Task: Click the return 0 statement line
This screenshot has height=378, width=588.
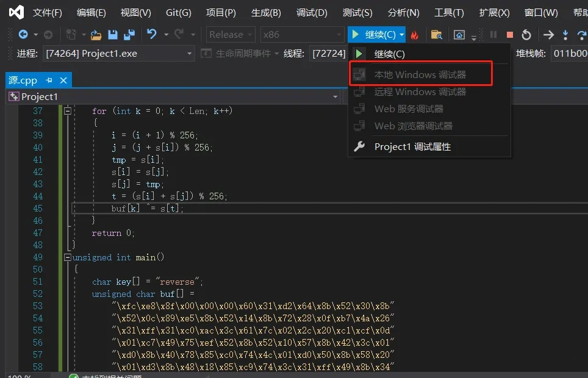Action: point(113,233)
